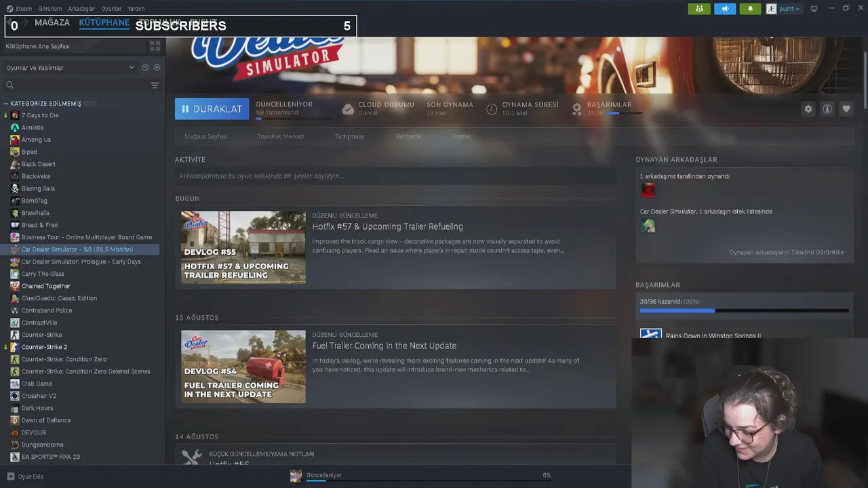The image size is (868, 488).
Task: Open game settings gear for Car Dealer Simulator
Action: [808, 108]
